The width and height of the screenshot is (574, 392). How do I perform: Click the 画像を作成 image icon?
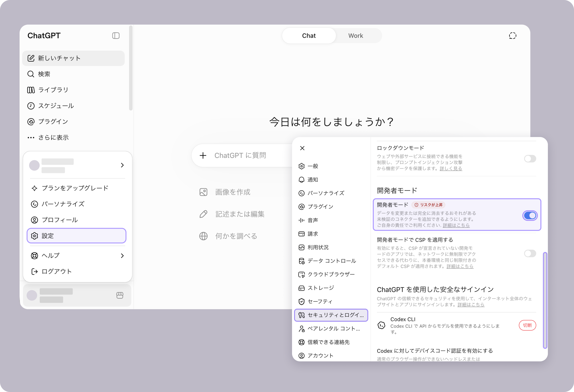click(x=203, y=192)
